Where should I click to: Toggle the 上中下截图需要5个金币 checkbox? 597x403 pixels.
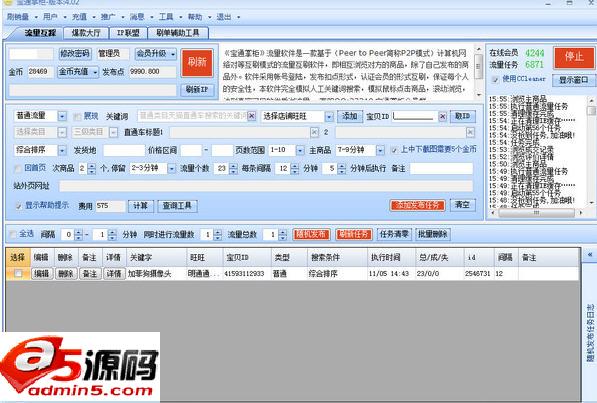click(394, 150)
